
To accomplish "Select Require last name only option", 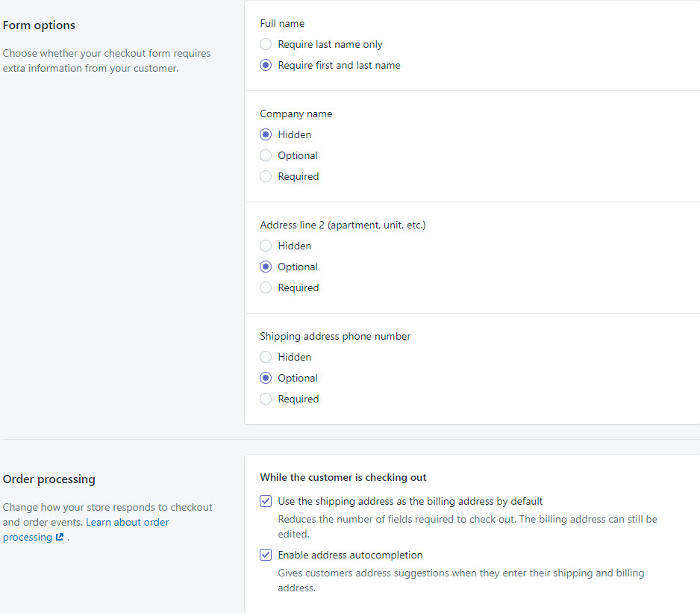I will click(x=266, y=44).
